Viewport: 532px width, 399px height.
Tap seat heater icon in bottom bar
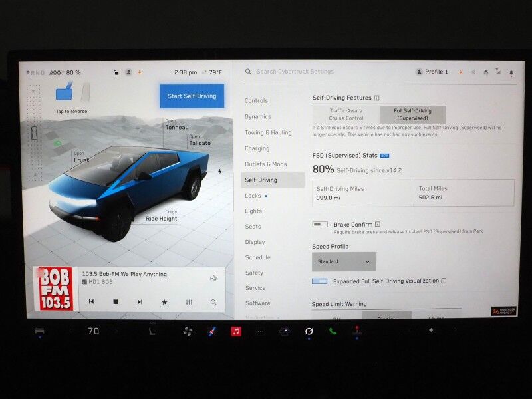[152, 331]
